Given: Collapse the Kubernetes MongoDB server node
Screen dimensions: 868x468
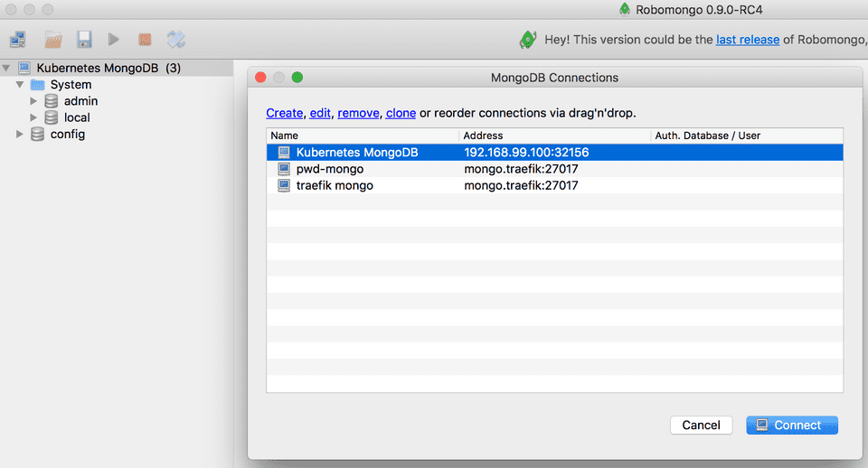Looking at the screenshot, I should tap(6, 68).
